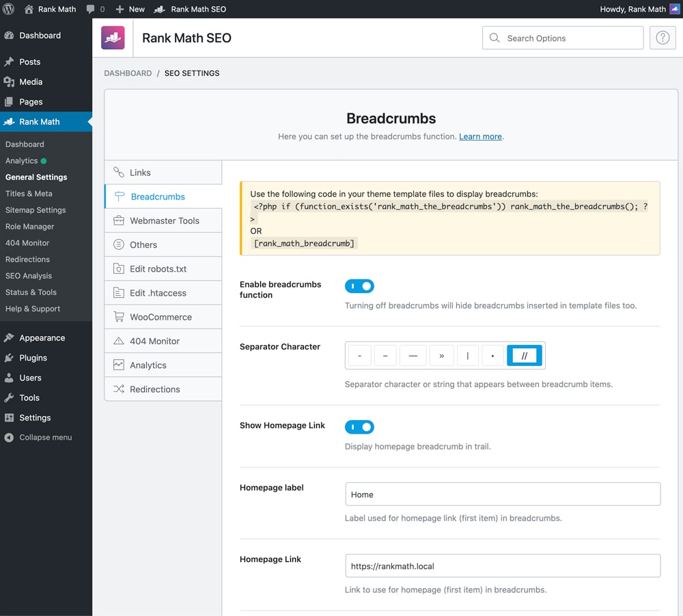Click the Learn more link
The height and width of the screenshot is (616, 683).
point(480,137)
